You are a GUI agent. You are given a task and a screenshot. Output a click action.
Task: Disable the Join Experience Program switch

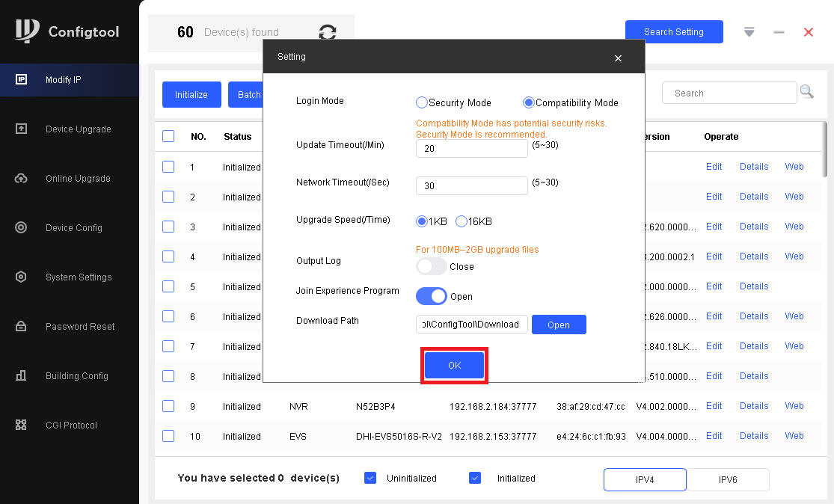point(431,296)
